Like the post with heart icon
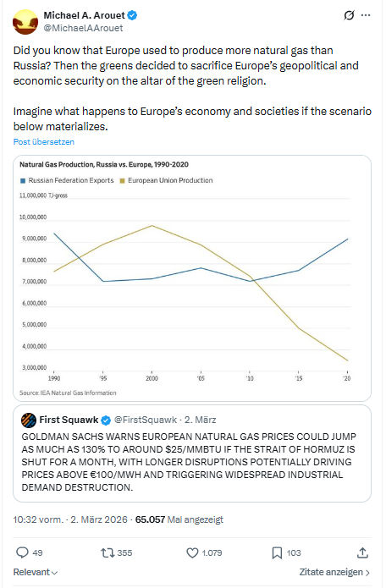386x588 pixels. click(192, 552)
